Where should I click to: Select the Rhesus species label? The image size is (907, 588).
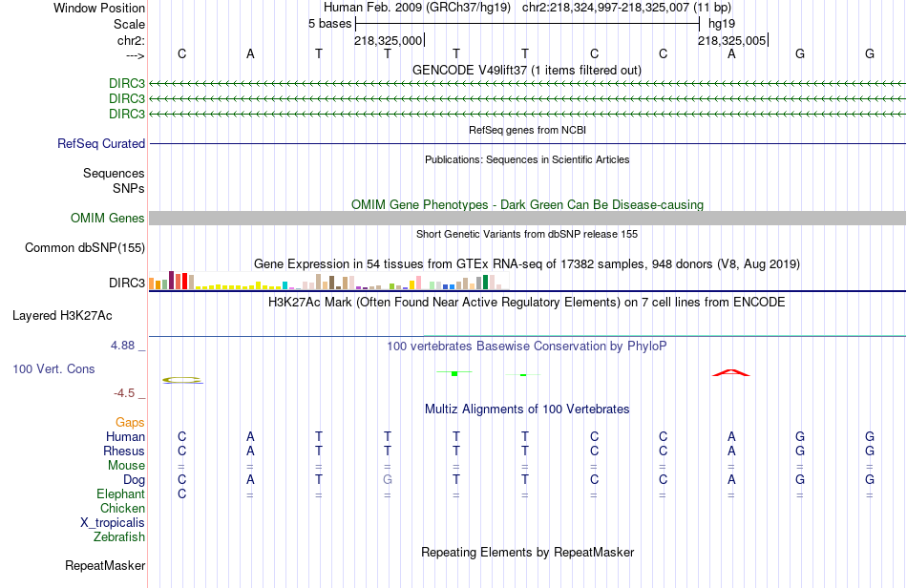124,451
